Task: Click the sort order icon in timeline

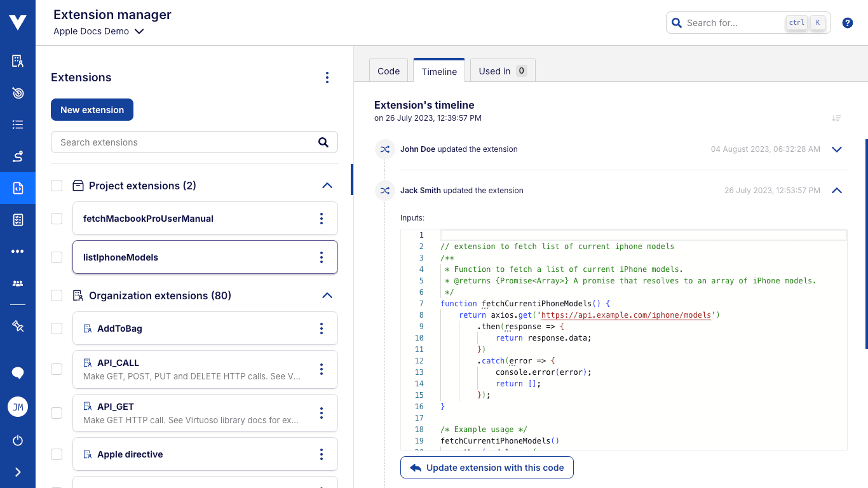Action: point(836,118)
